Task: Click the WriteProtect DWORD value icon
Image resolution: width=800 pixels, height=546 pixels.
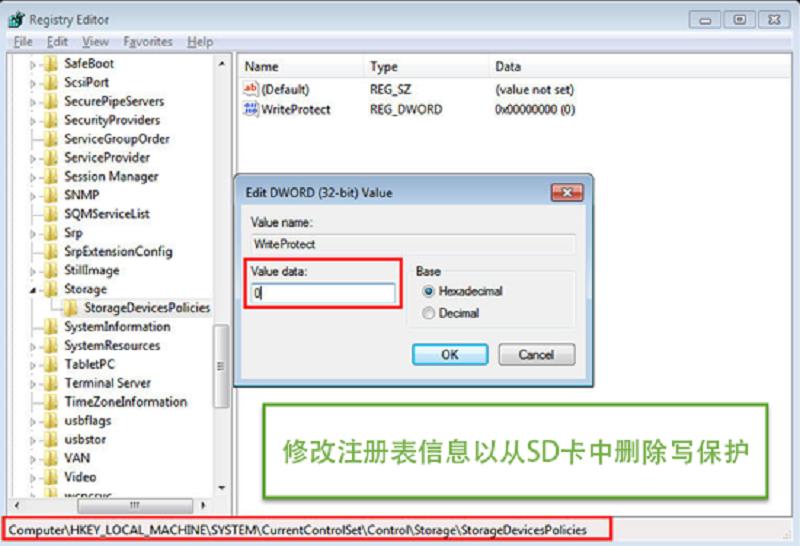Action: point(251,109)
